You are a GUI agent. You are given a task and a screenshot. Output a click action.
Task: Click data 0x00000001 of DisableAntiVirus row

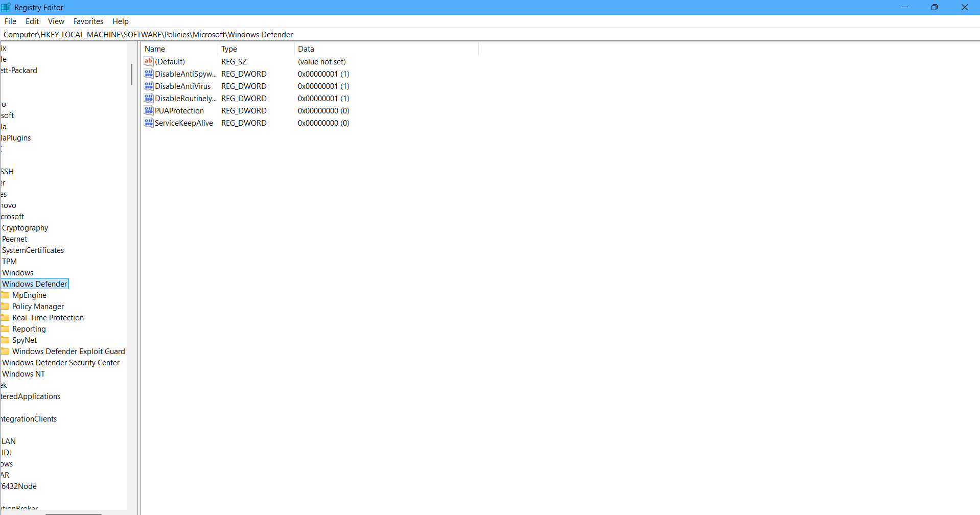click(323, 86)
